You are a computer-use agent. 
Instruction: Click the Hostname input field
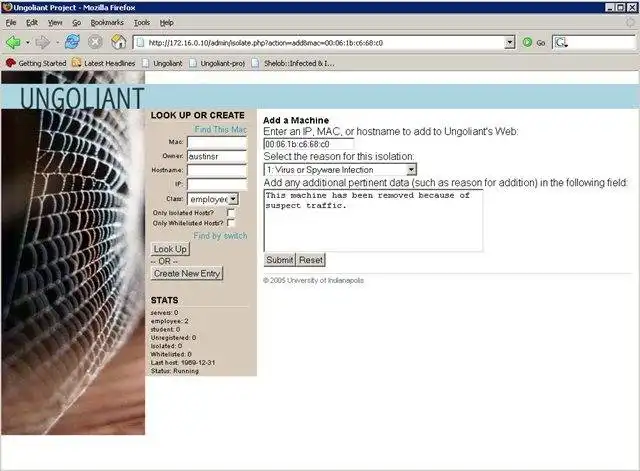click(x=217, y=170)
